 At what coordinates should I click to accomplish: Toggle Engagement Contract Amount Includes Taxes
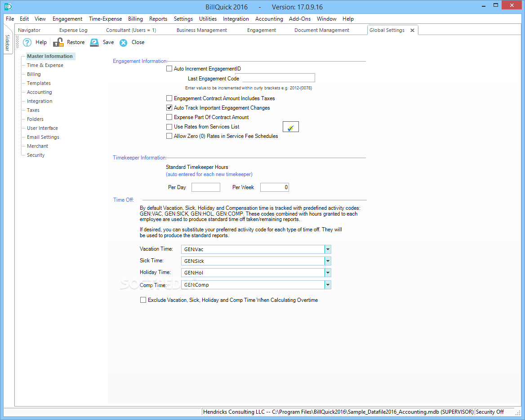click(x=169, y=98)
